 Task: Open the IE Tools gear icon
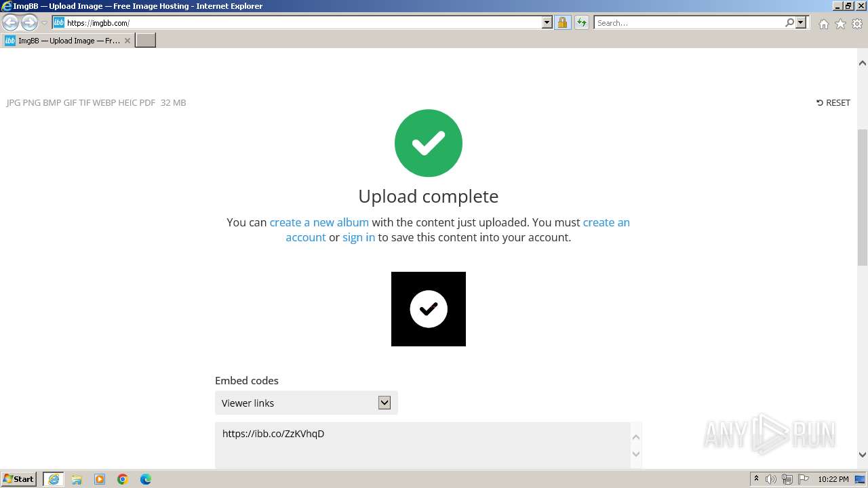point(857,24)
